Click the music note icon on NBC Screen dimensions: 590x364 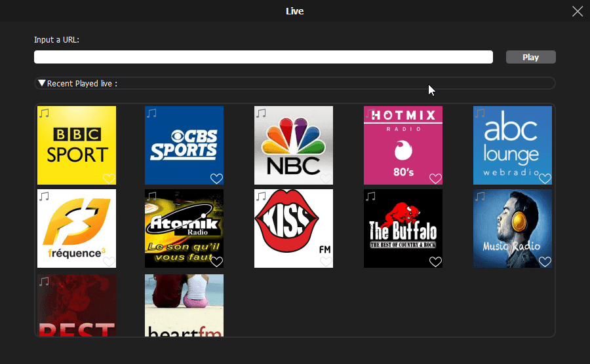(262, 113)
